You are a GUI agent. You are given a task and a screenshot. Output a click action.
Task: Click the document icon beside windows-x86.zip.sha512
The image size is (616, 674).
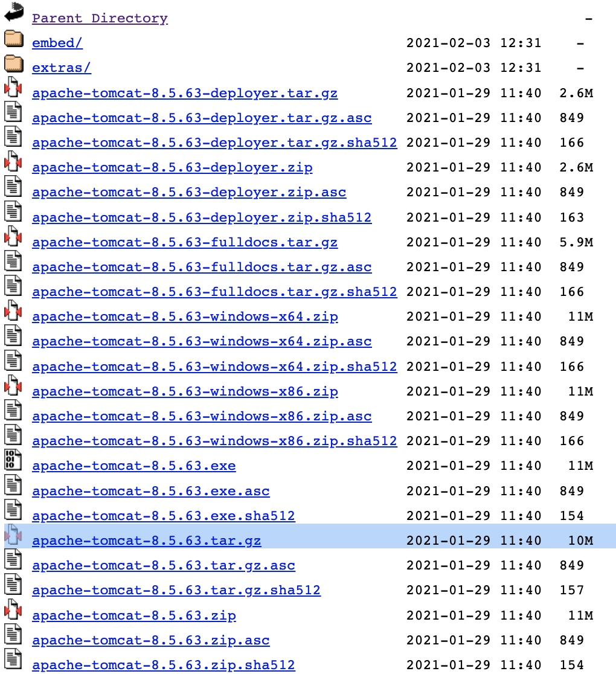pos(13,435)
